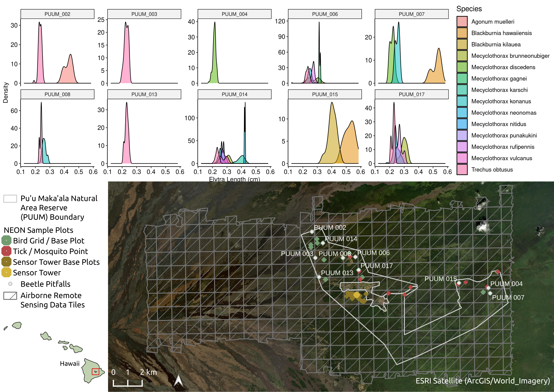Screen dimensions: 554x392
Task: Click the PUUM 015 map label
Action: point(441,279)
